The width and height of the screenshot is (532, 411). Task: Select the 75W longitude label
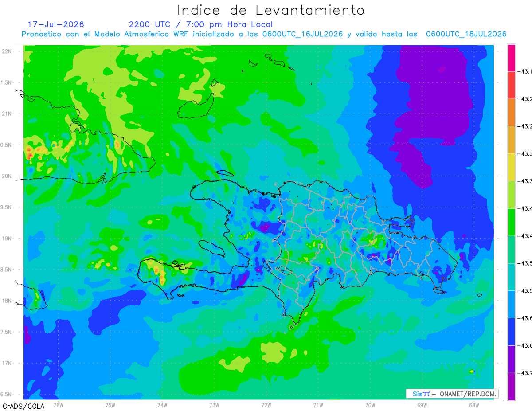point(110,405)
